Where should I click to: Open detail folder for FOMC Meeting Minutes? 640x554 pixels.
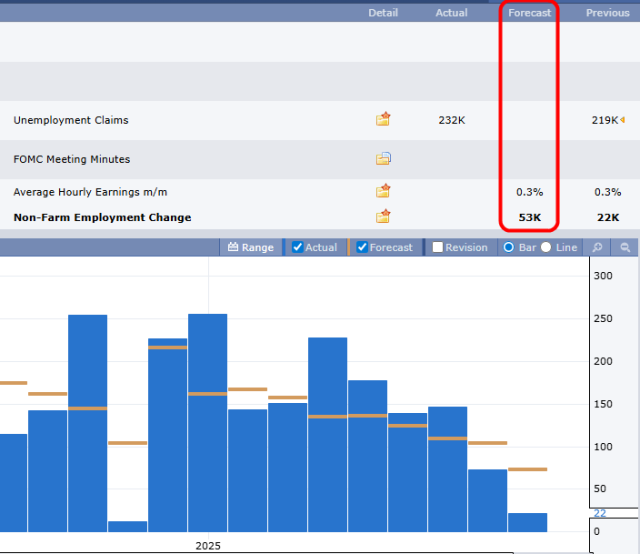[x=383, y=158]
